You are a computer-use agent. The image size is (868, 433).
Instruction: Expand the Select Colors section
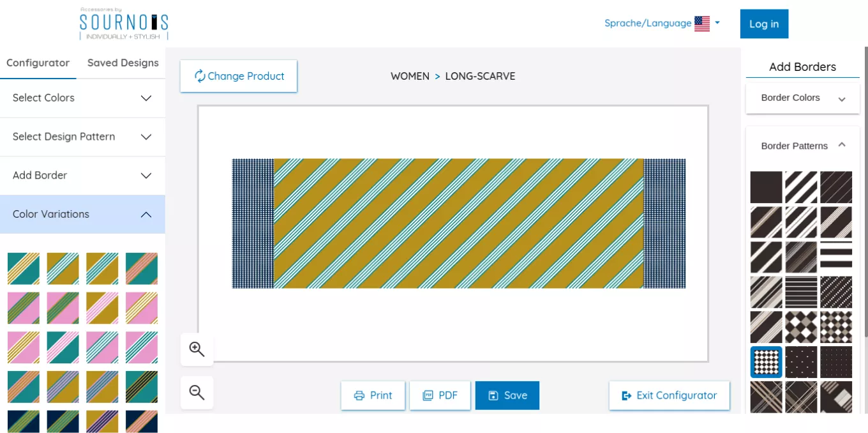click(x=82, y=98)
